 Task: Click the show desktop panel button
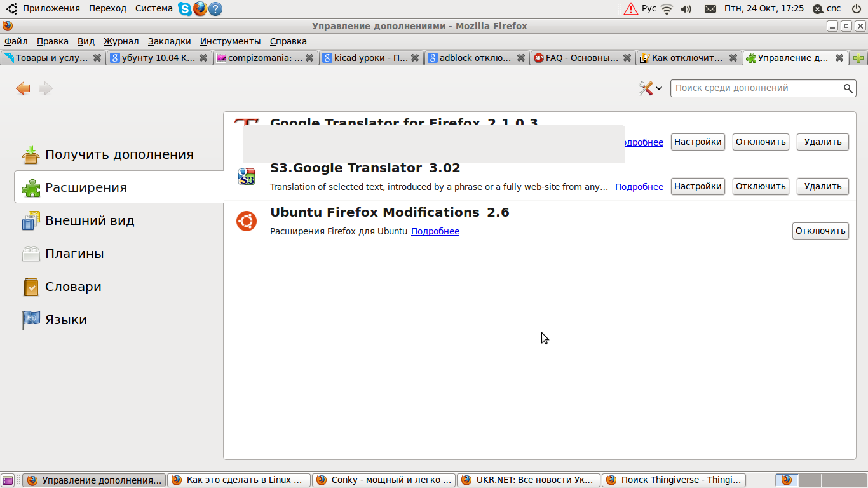point(8,480)
